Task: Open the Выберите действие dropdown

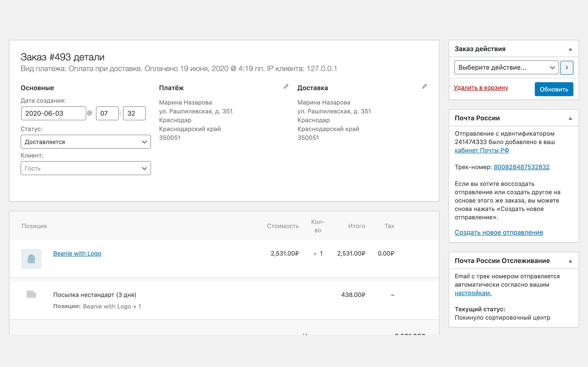Action: [x=506, y=68]
